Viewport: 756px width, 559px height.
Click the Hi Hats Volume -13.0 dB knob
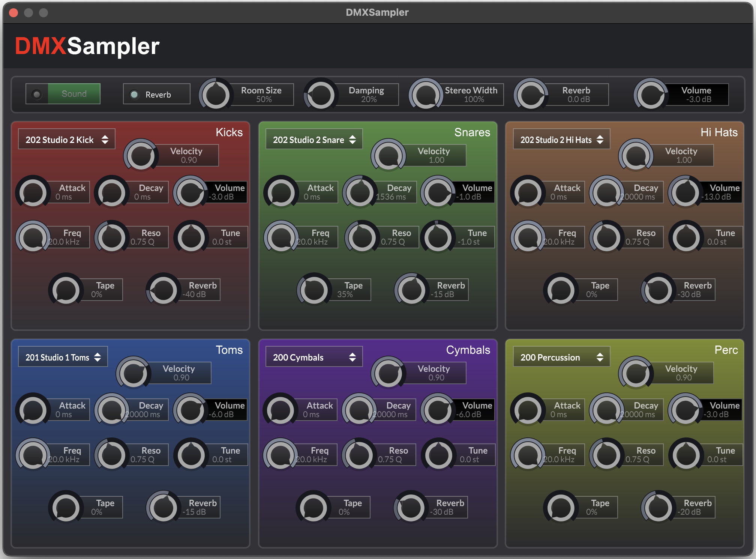685,192
